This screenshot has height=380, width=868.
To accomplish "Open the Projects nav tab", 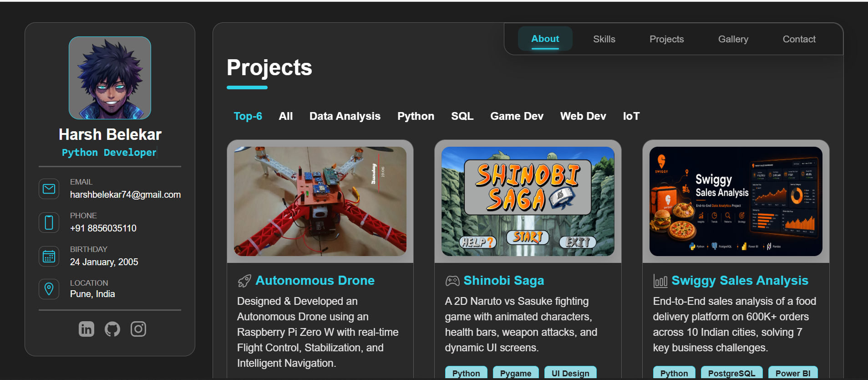I will click(667, 39).
